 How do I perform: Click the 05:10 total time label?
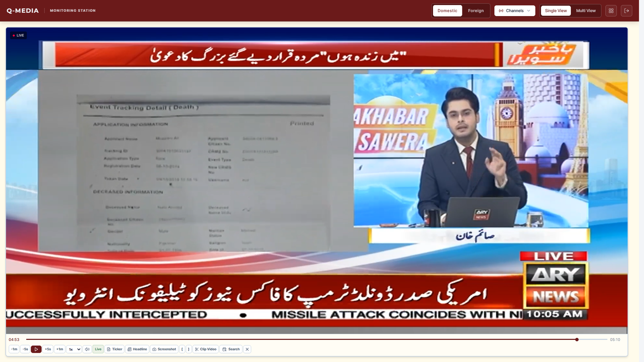(x=615, y=339)
